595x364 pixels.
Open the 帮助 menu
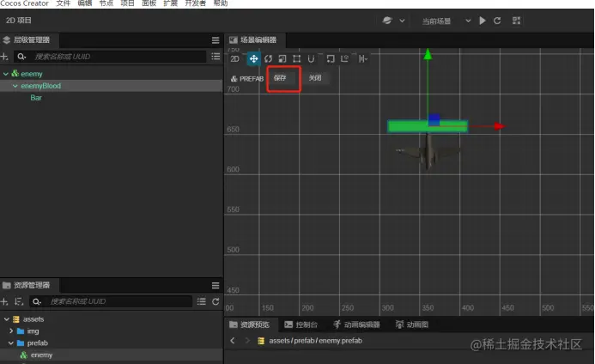tap(221, 3)
